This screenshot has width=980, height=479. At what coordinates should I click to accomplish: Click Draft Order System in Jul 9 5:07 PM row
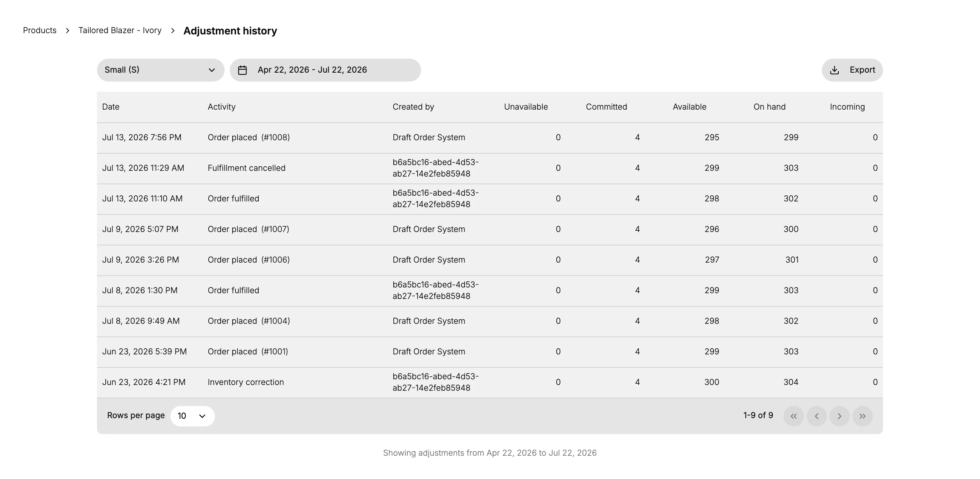point(429,229)
